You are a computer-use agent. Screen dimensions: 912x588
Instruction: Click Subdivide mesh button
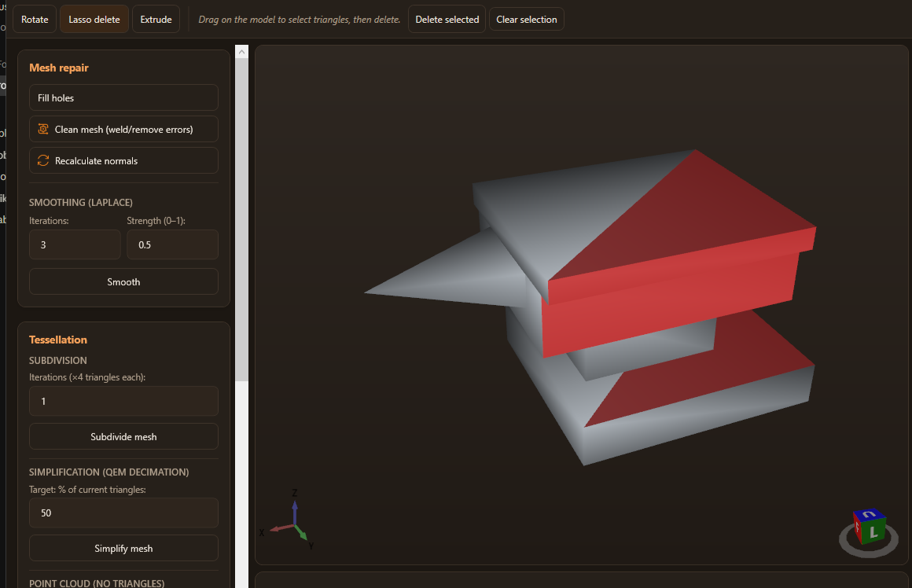point(124,436)
